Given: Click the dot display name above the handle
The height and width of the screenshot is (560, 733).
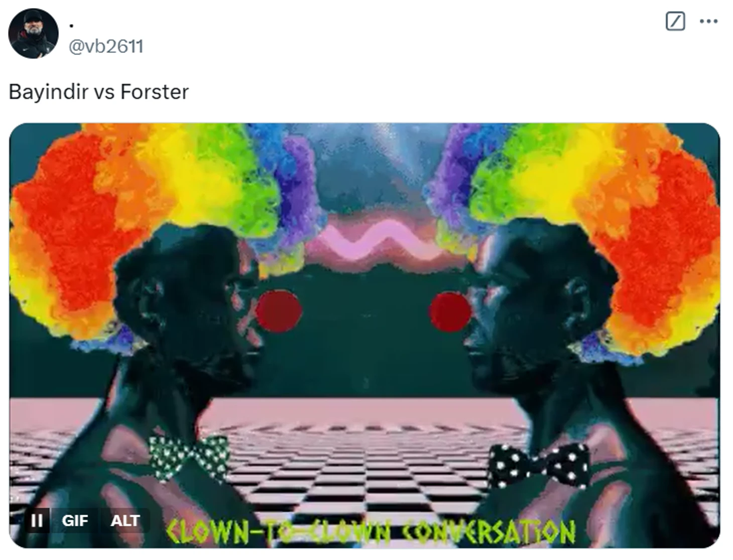Looking at the screenshot, I should 71,25.
